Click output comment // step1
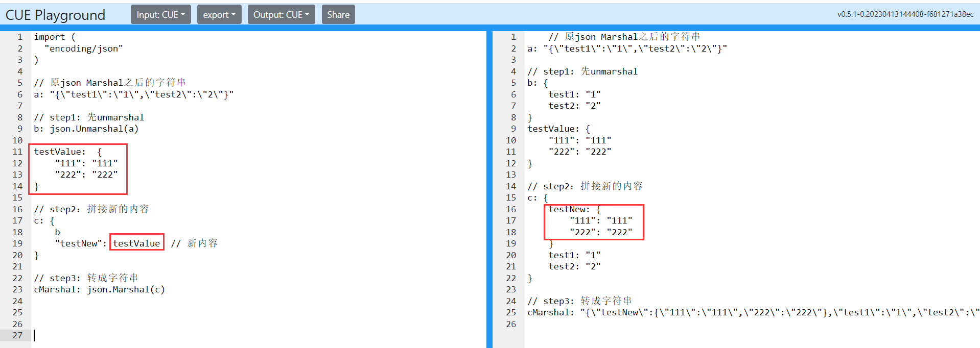This screenshot has width=980, height=348. pos(582,71)
